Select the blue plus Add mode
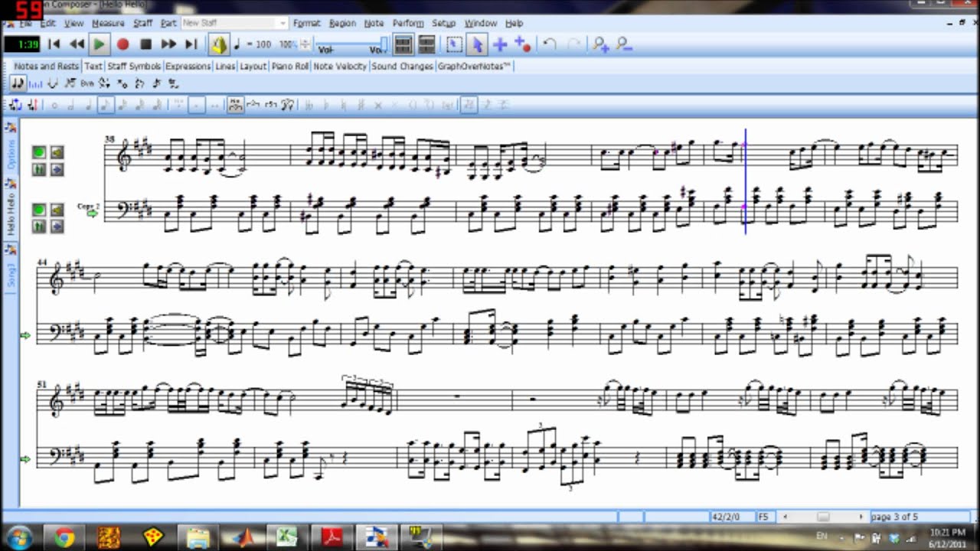This screenshot has width=980, height=551. tap(499, 44)
